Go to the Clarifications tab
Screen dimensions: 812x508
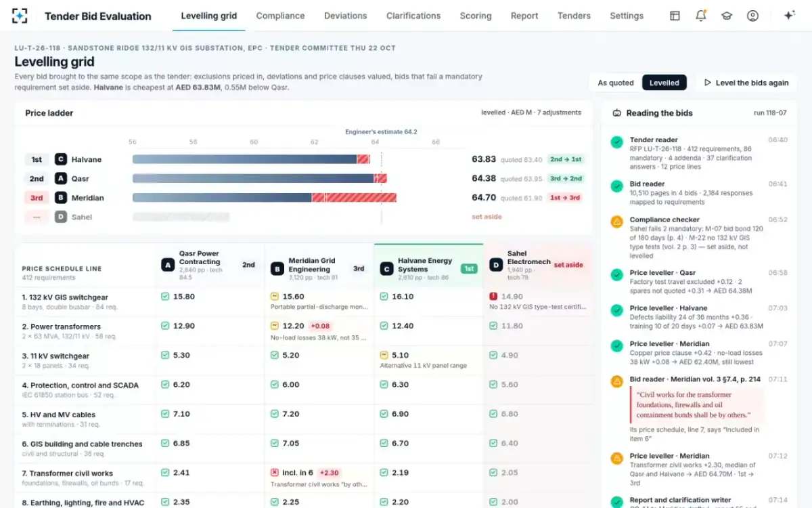(413, 16)
